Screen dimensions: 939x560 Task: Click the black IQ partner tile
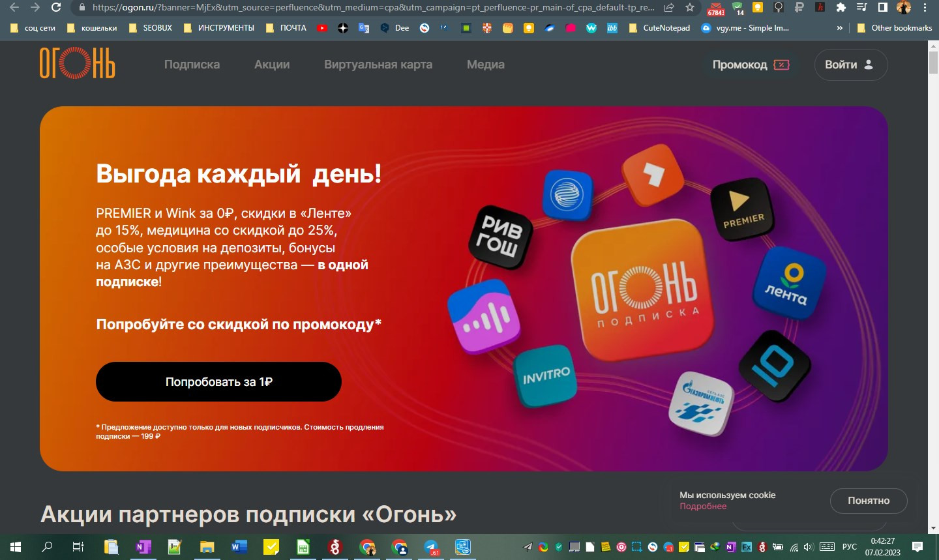click(775, 365)
